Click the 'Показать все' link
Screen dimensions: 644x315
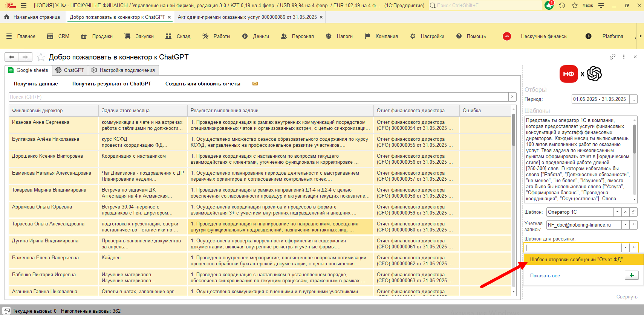545,276
